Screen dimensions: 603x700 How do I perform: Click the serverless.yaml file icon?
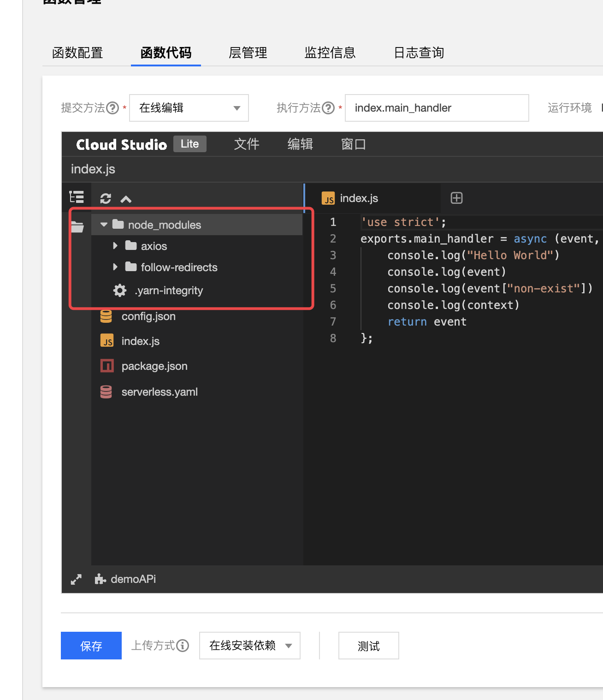(106, 392)
